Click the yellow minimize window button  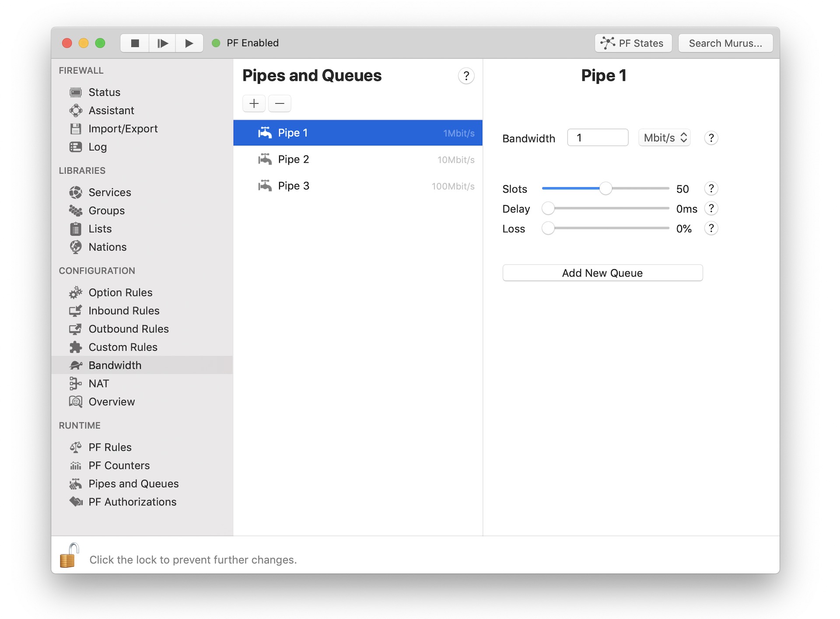point(84,43)
